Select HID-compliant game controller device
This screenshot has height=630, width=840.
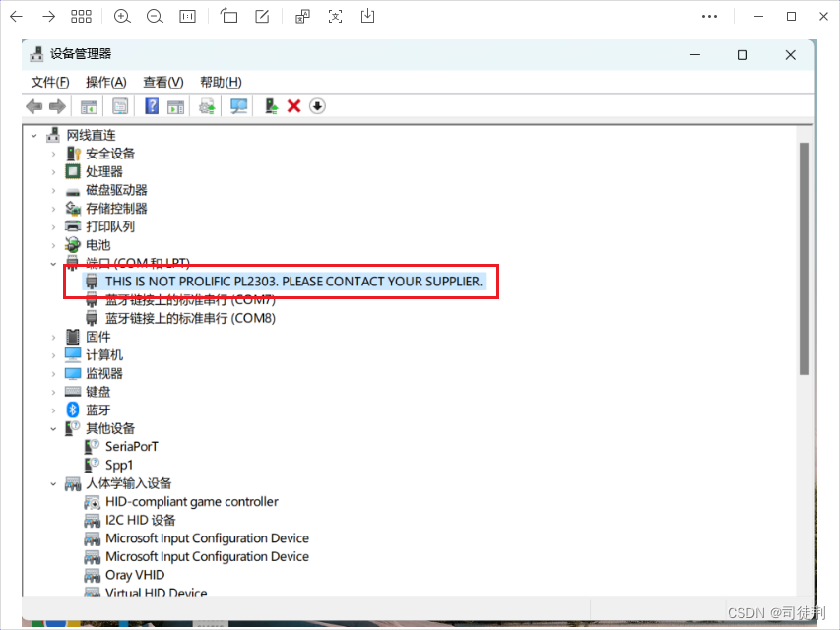pos(181,501)
